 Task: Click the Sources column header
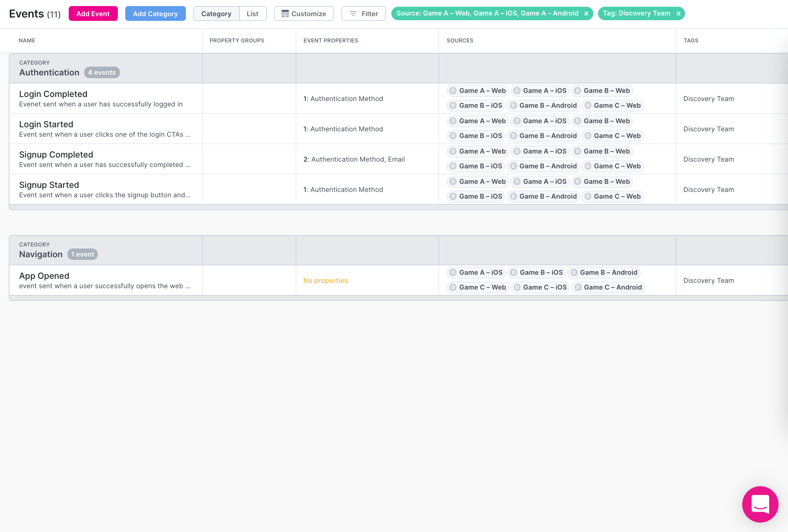pyautogui.click(x=459, y=40)
